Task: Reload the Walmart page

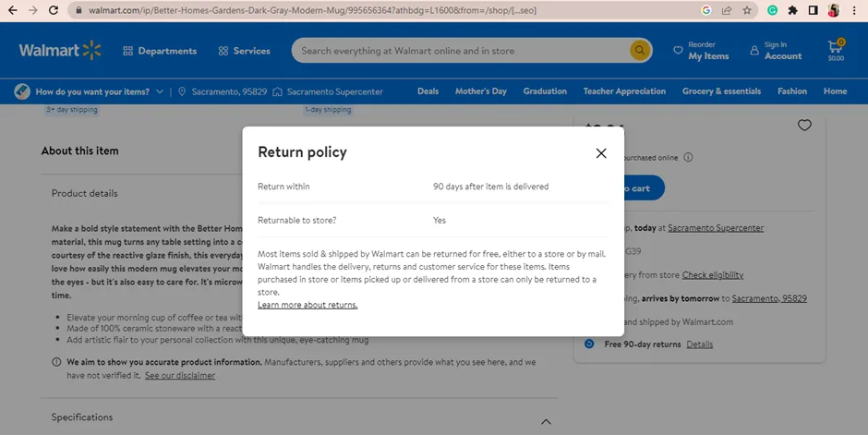Action: (54, 10)
